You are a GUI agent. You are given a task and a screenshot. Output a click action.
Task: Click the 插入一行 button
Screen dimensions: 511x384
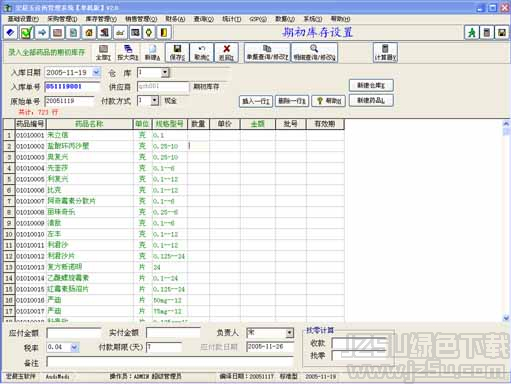pyautogui.click(x=256, y=101)
